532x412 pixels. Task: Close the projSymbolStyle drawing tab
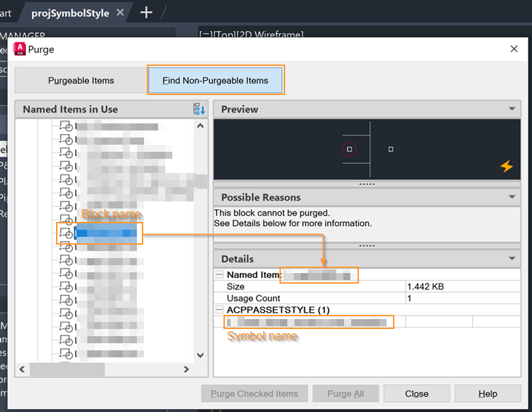coord(120,13)
